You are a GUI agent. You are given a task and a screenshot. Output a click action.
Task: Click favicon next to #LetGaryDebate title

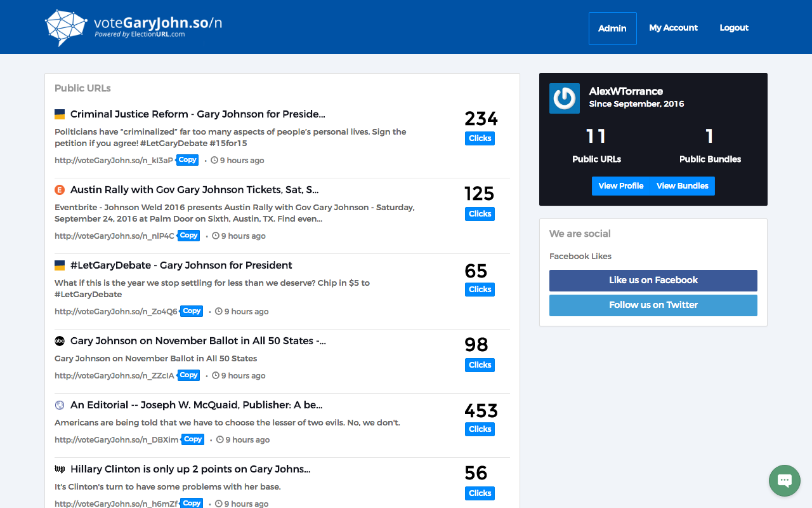60,265
